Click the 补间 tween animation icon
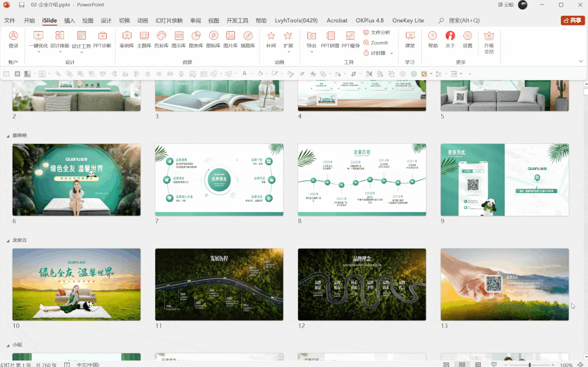Image resolution: width=588 pixels, height=367 pixels. [x=271, y=35]
